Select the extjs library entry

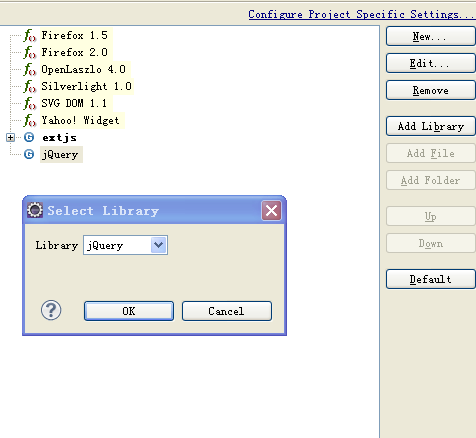59,137
